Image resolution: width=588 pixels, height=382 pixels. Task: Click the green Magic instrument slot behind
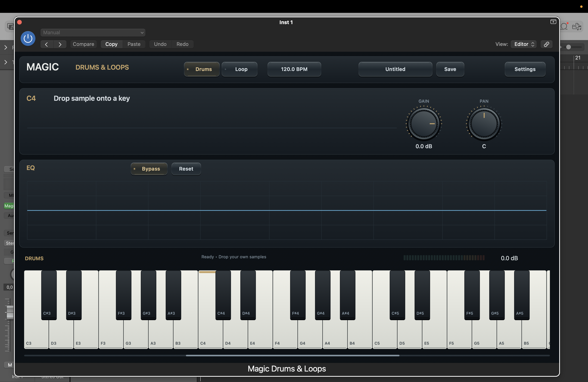point(9,206)
